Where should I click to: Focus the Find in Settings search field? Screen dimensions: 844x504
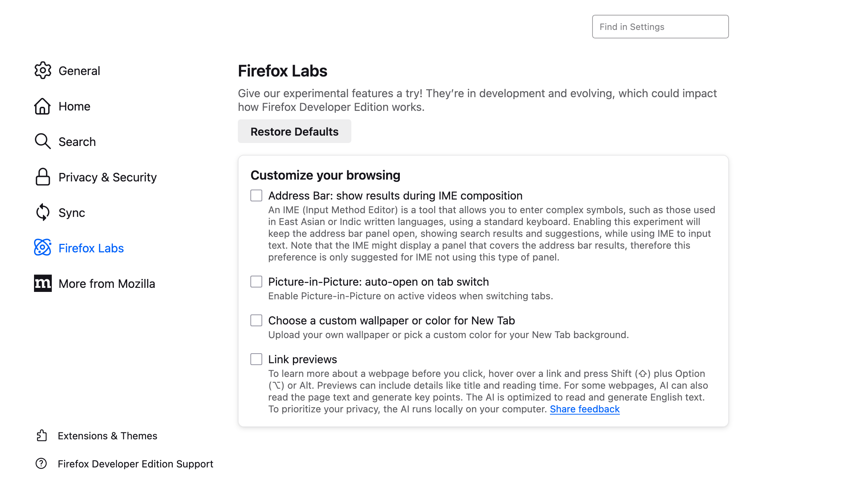pyautogui.click(x=660, y=27)
